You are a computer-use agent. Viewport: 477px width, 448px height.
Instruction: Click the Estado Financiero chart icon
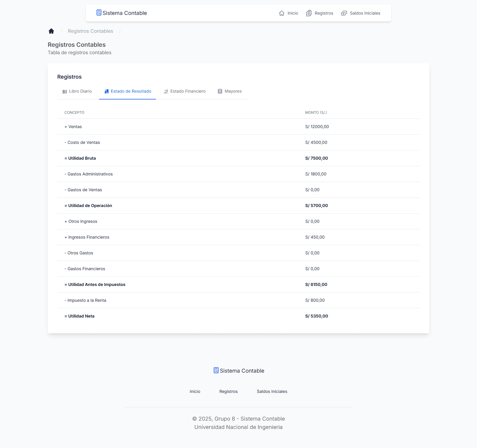[166, 91]
